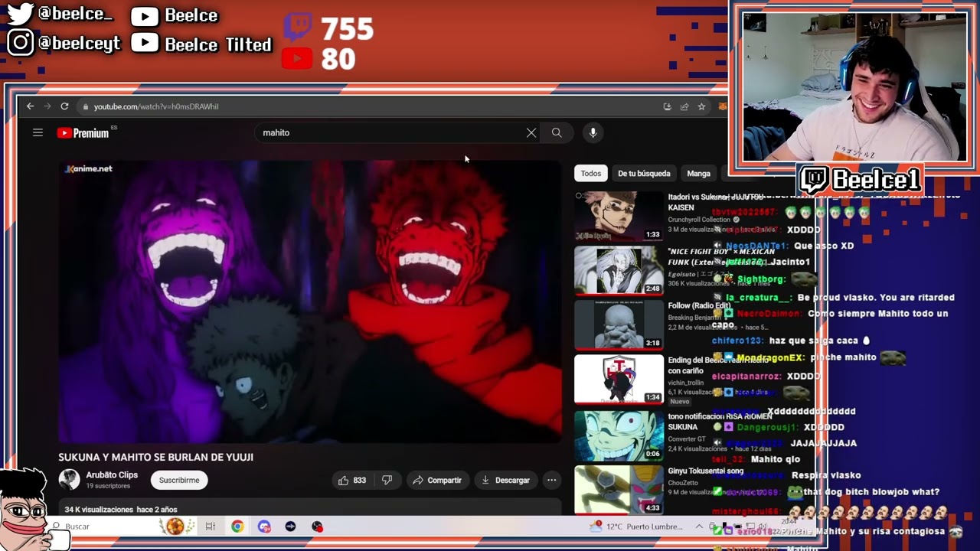Open the Arubãto Clips channel avatar

(x=69, y=480)
